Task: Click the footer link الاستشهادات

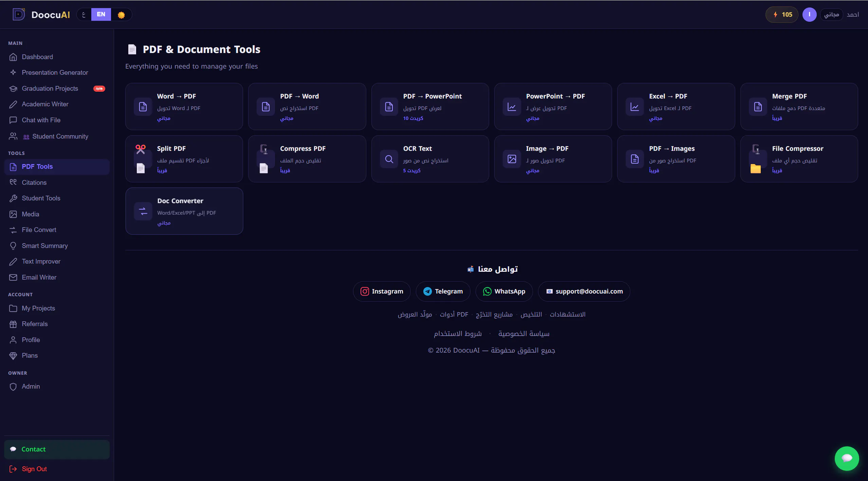Action: tap(568, 315)
